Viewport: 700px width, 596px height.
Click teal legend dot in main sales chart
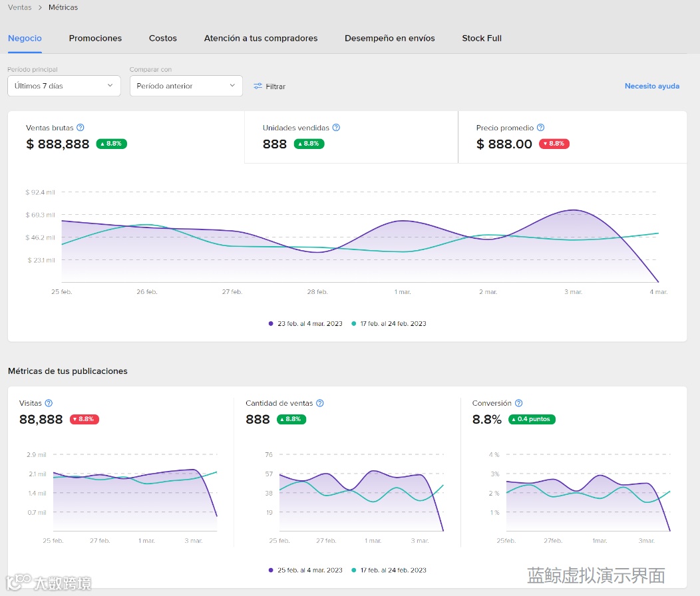pyautogui.click(x=353, y=324)
